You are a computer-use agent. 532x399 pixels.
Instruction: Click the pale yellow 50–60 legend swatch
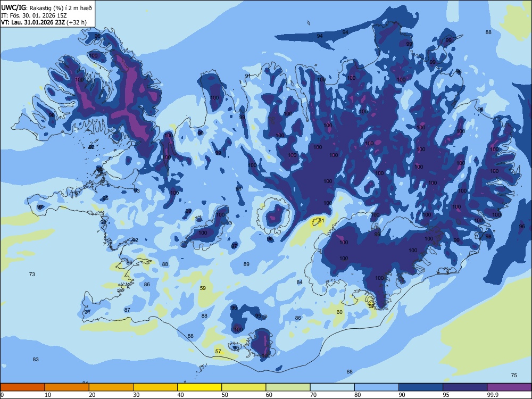tap(244, 387)
